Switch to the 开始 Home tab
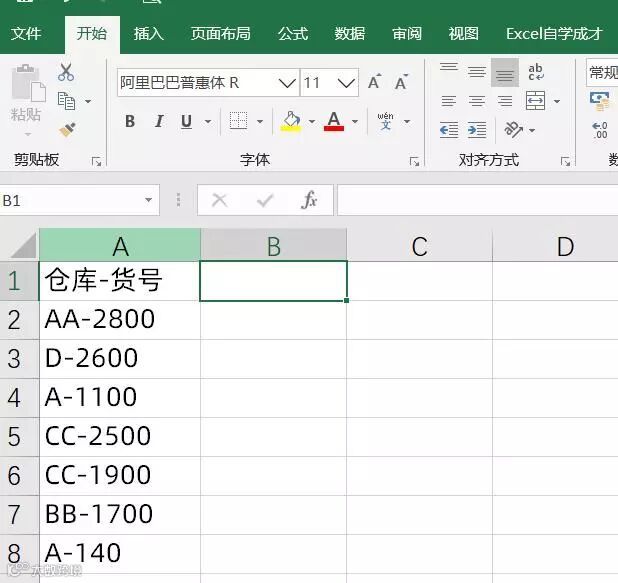 click(x=92, y=34)
